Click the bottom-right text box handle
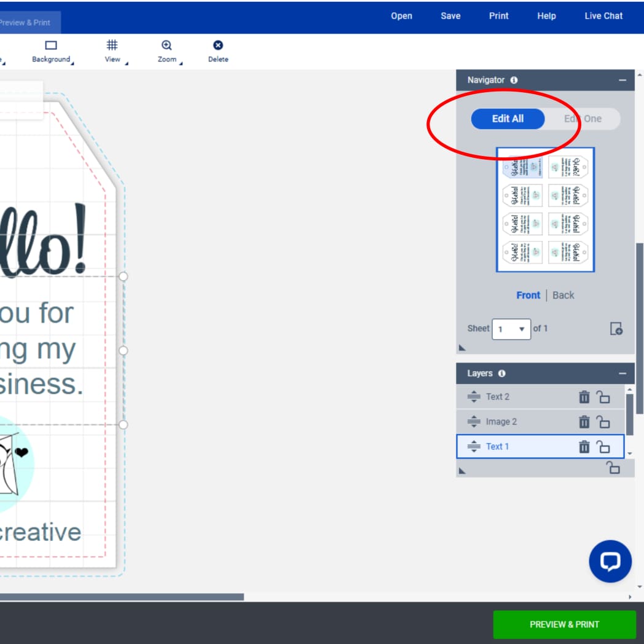 click(x=124, y=425)
